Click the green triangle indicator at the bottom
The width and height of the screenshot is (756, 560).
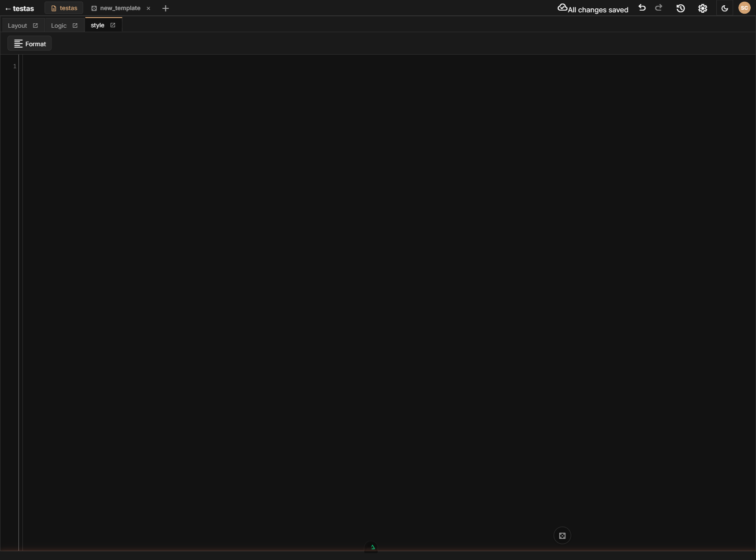371,547
